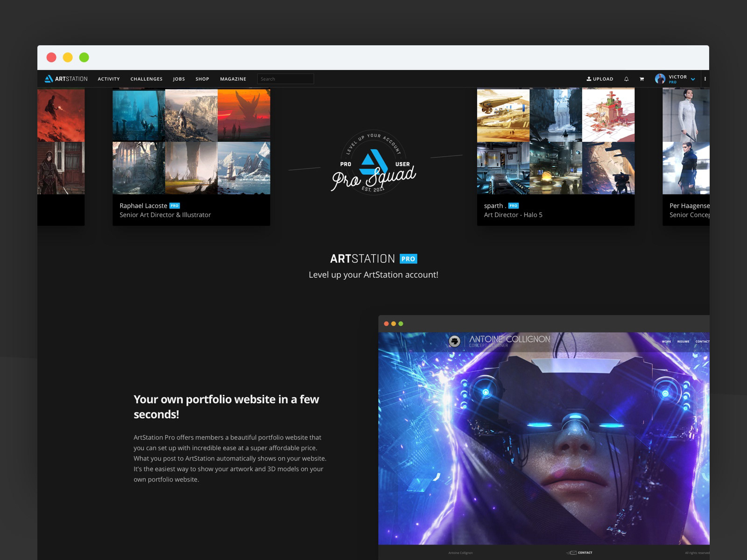Click 'Art Director - Halo 5' text
This screenshot has width=747, height=560.
click(x=513, y=215)
